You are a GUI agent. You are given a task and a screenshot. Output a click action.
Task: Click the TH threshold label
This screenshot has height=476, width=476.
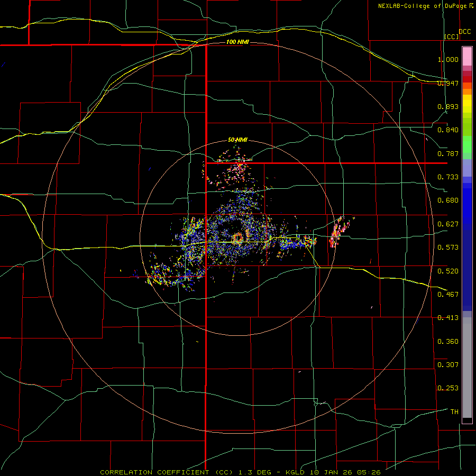pyautogui.click(x=454, y=412)
